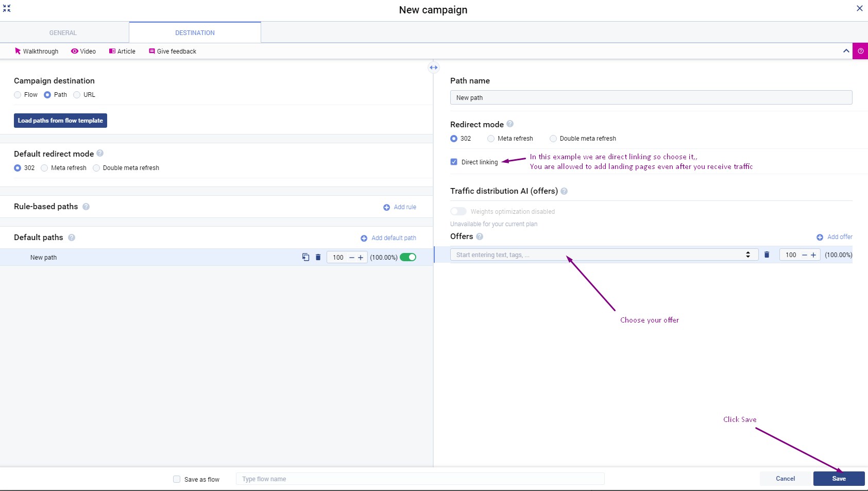Screen dimensions: 868x491
Task: Open the offer selection dropdown
Action: point(604,255)
